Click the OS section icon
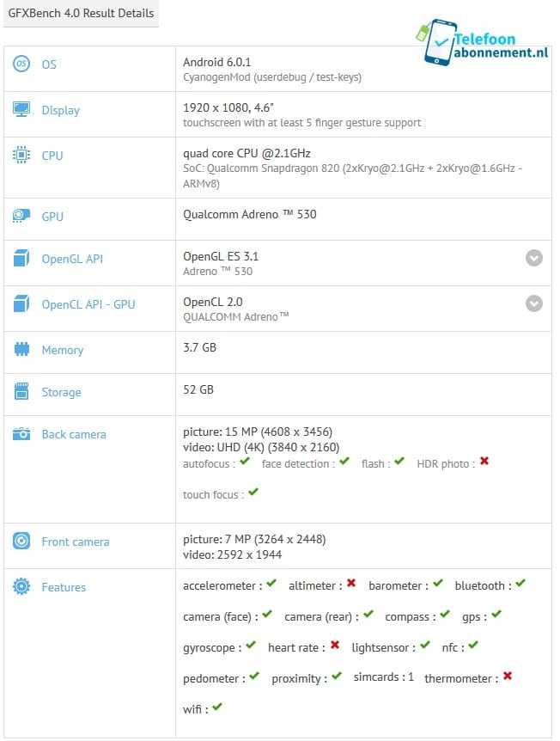The height and width of the screenshot is (741, 560). coord(21,64)
